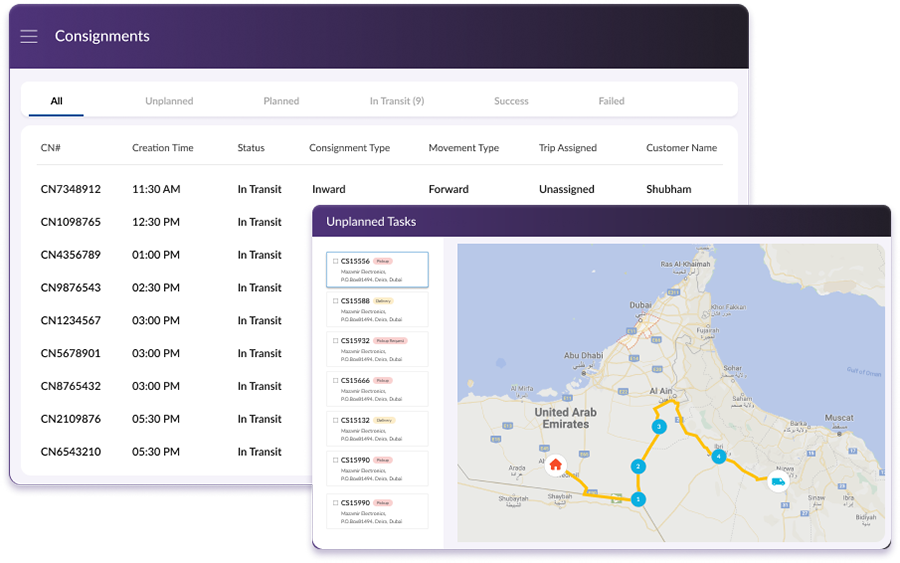900x563 pixels.
Task: Switch to the Unplanned tab
Action: [x=169, y=101]
